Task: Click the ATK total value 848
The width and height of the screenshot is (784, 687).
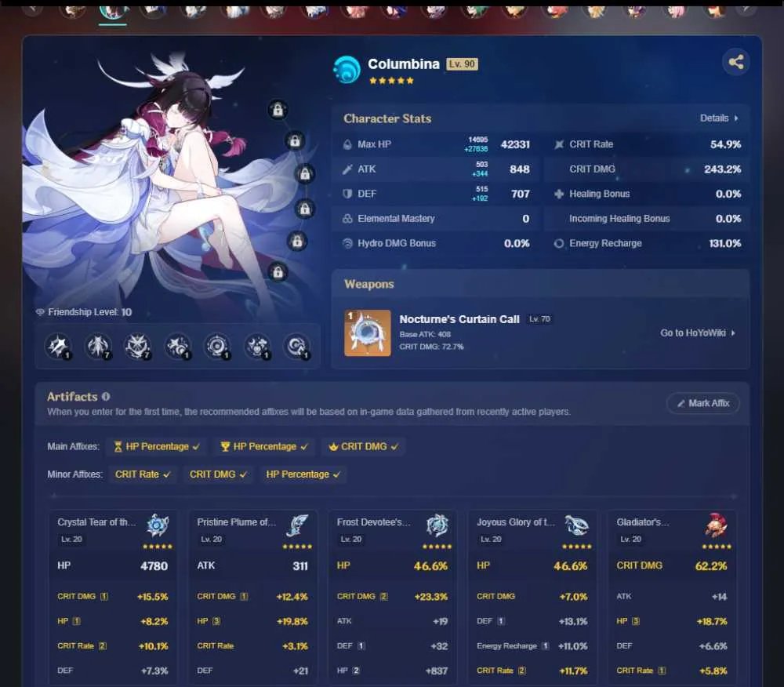Action: click(x=520, y=169)
